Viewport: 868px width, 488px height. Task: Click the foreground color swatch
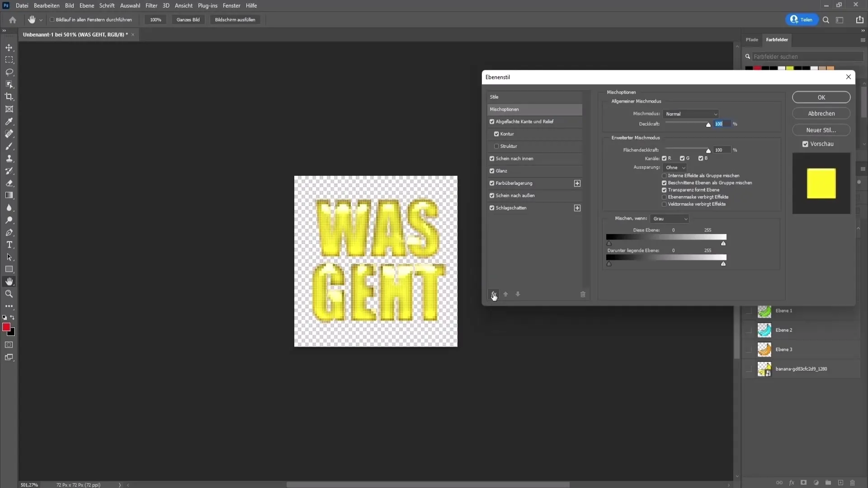coord(6,327)
